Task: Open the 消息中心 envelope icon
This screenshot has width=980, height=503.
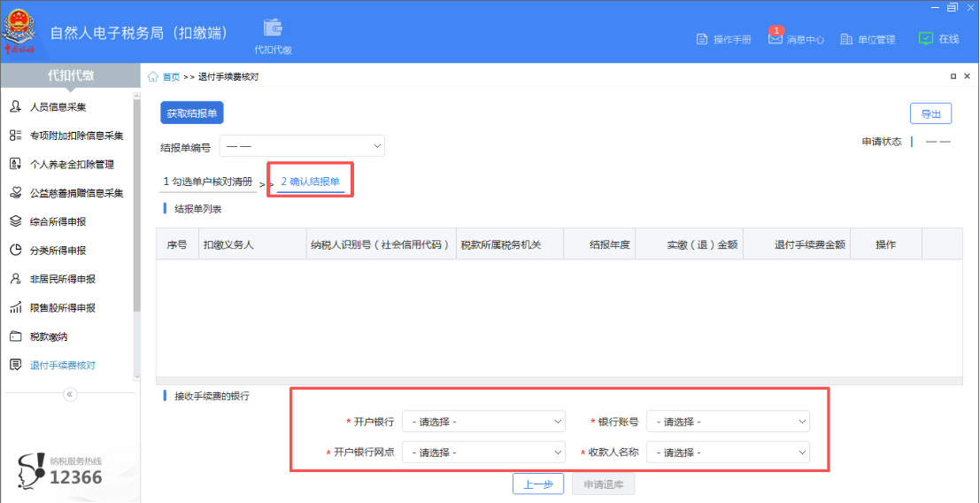Action: (x=775, y=39)
